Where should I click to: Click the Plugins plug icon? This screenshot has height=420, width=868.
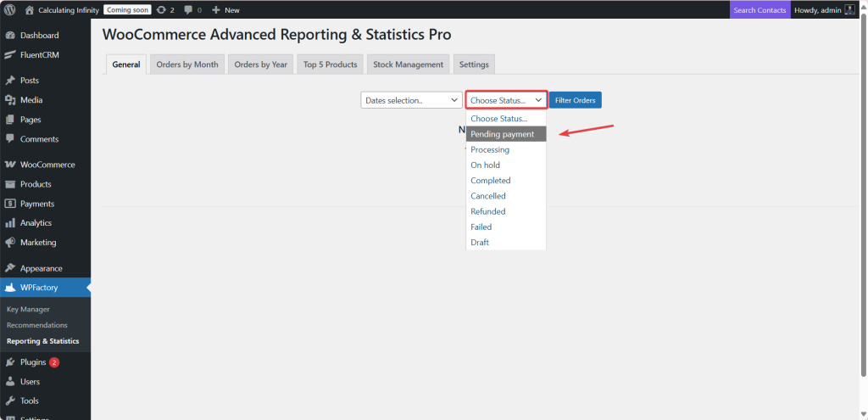[x=10, y=362]
